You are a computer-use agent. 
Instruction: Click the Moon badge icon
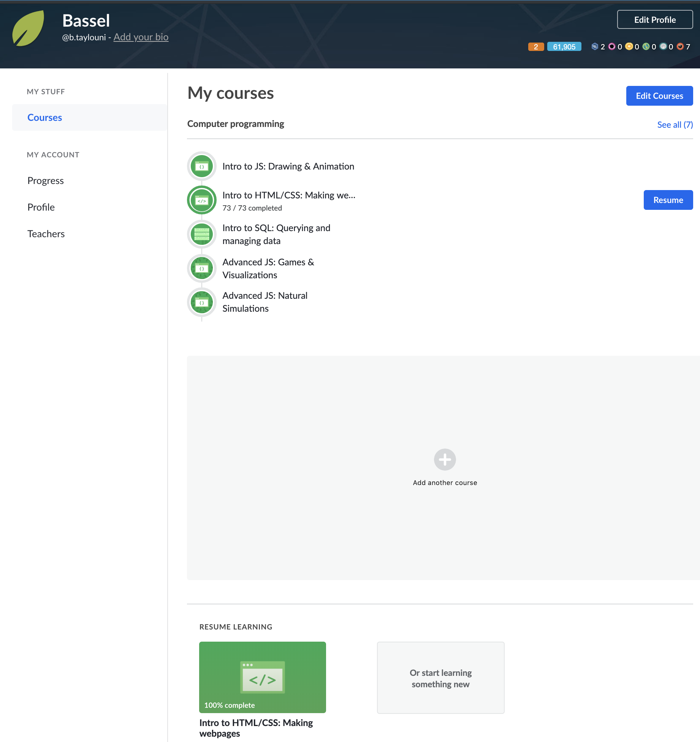coord(663,46)
